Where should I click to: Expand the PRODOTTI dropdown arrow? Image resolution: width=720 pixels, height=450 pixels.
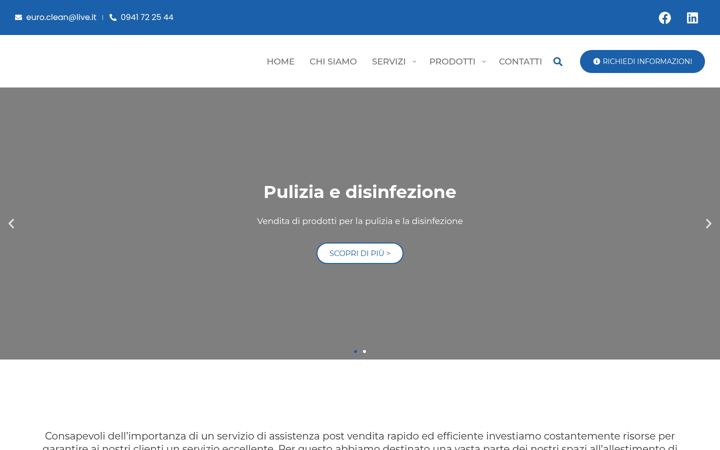coord(484,62)
